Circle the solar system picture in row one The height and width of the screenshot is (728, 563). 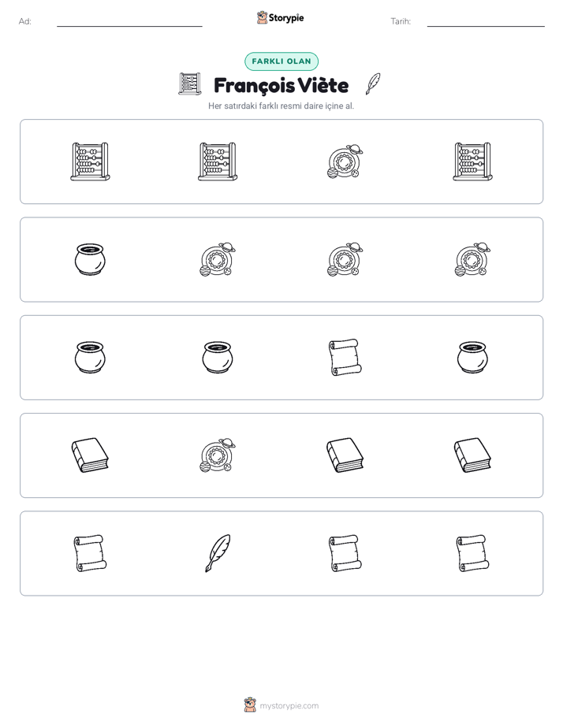345,162
